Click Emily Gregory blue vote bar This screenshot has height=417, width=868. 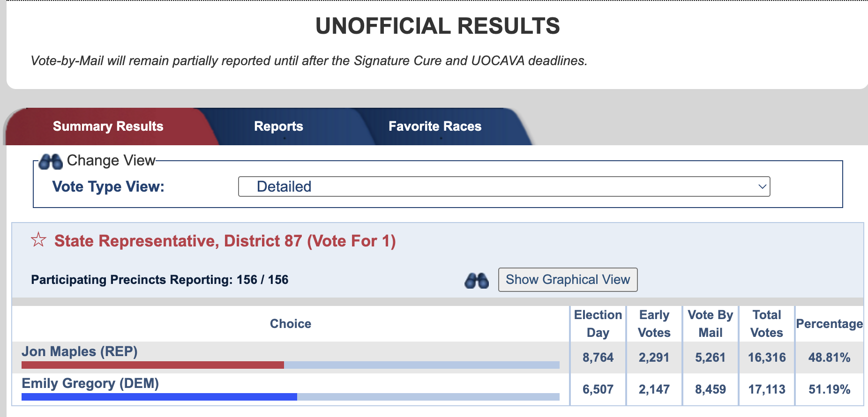159,397
